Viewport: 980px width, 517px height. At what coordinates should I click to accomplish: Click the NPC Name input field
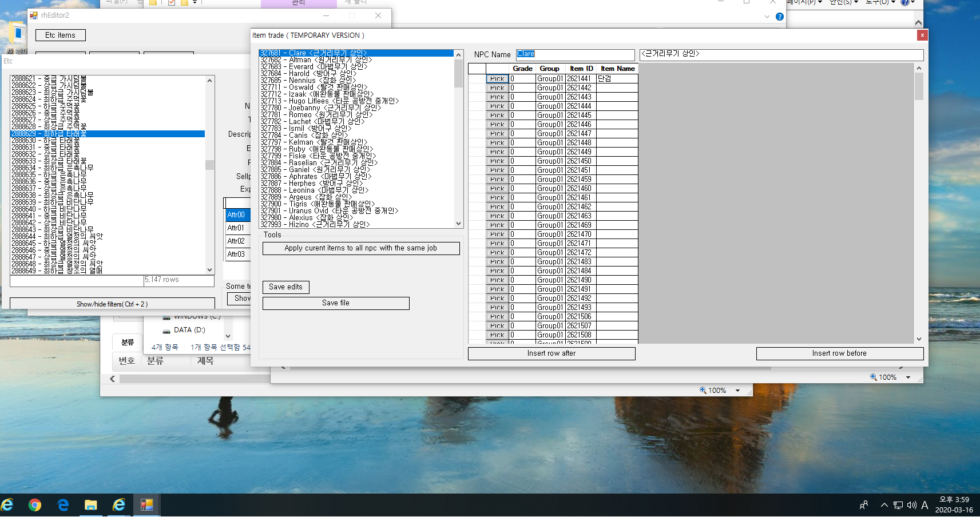[575, 54]
